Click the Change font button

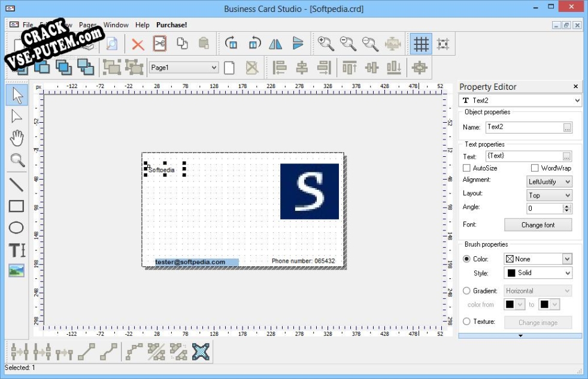538,225
